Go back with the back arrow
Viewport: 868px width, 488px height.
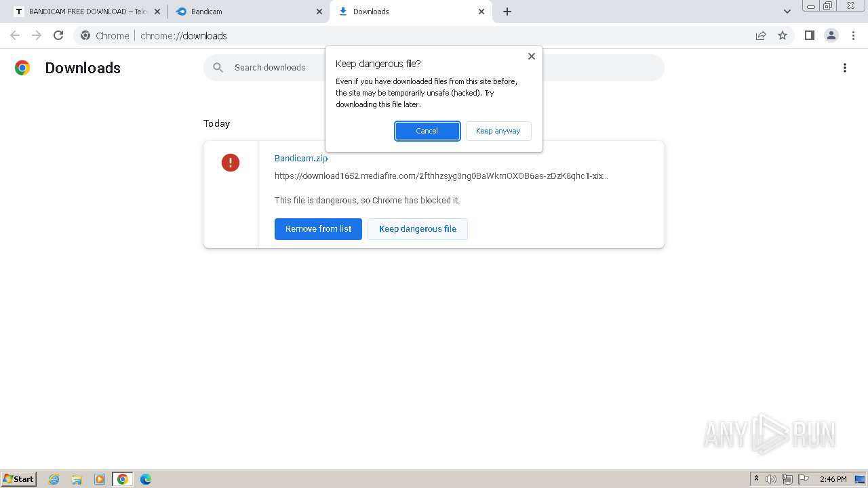tap(15, 35)
